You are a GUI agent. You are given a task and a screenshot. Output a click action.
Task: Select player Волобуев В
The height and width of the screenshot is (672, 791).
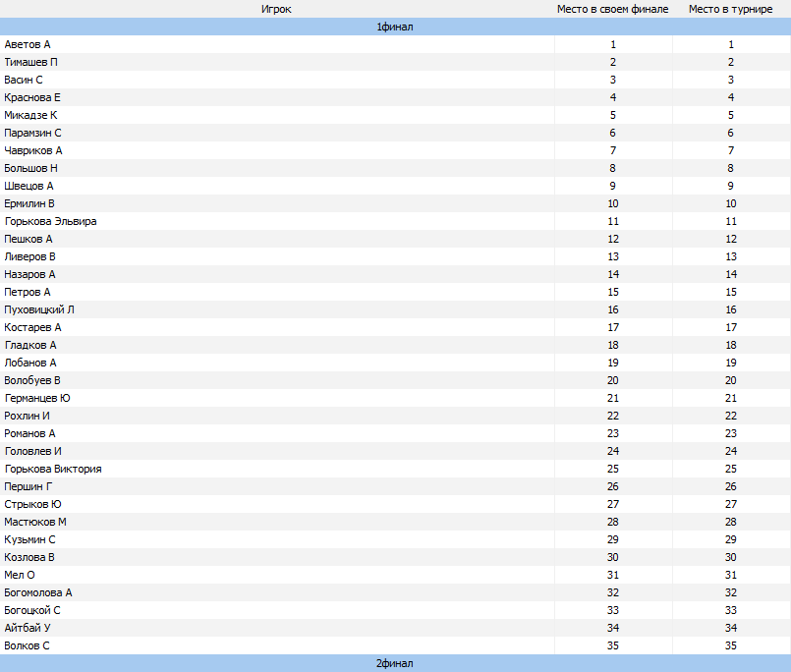click(32, 380)
